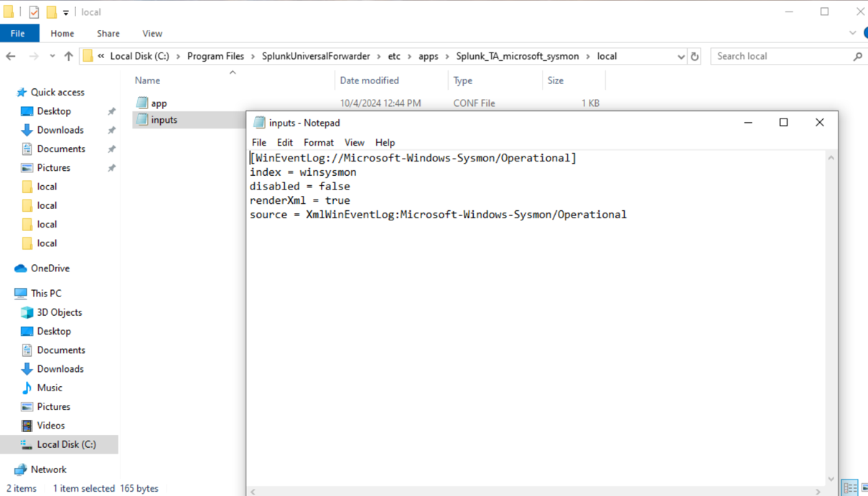Open the breadcrumb dropdown after etc

(411, 56)
